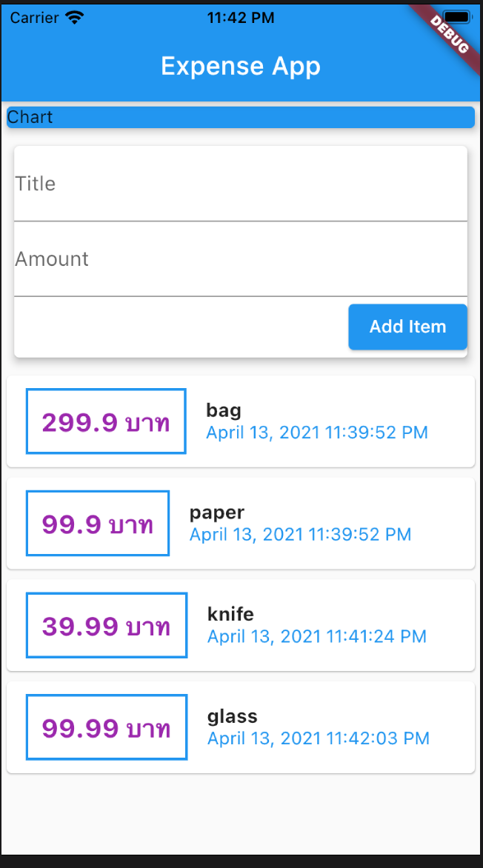The image size is (483, 868).
Task: Click the bag date 11:39:52 PM
Action: [x=317, y=433]
